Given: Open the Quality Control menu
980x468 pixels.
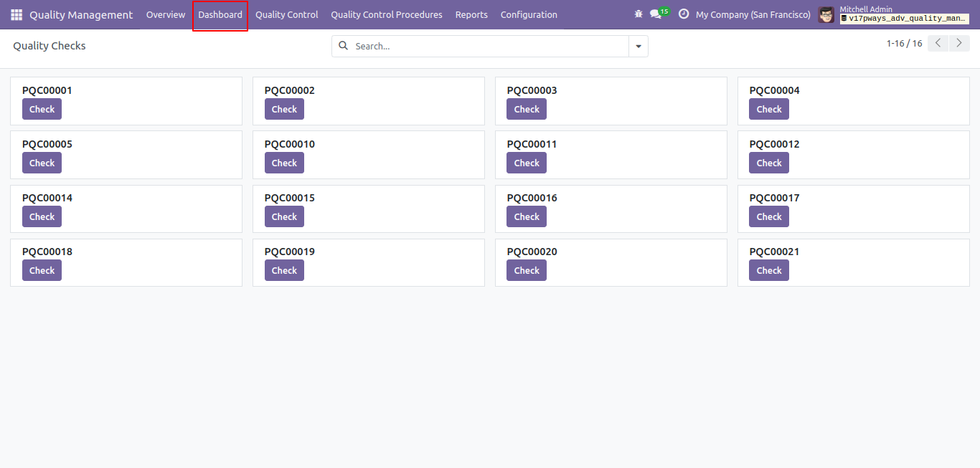Looking at the screenshot, I should click(287, 14).
